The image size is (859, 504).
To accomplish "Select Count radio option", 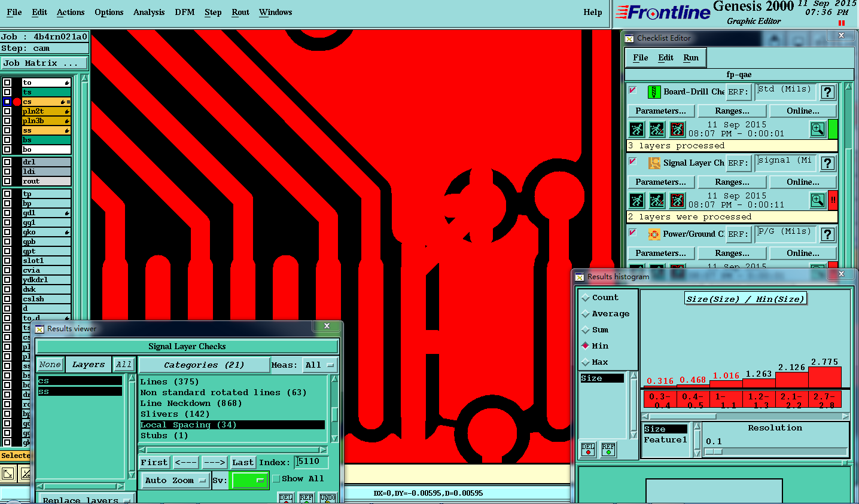I will point(586,298).
